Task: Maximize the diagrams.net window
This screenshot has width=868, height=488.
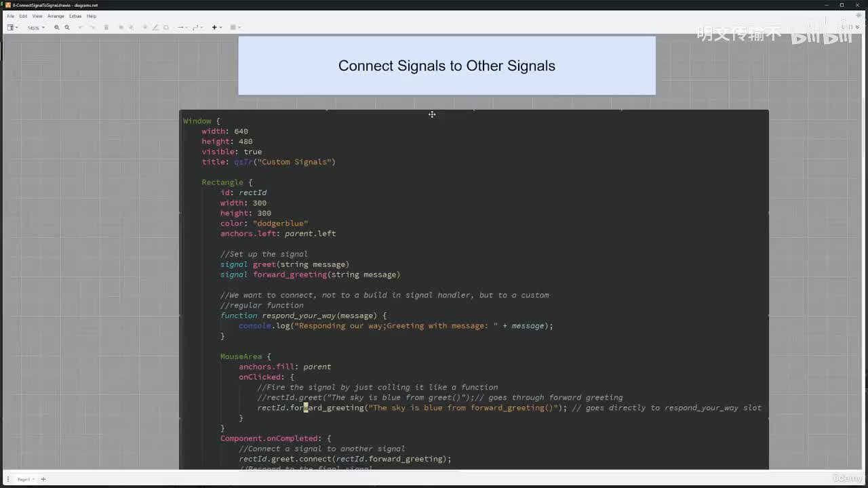Action: (x=842, y=5)
